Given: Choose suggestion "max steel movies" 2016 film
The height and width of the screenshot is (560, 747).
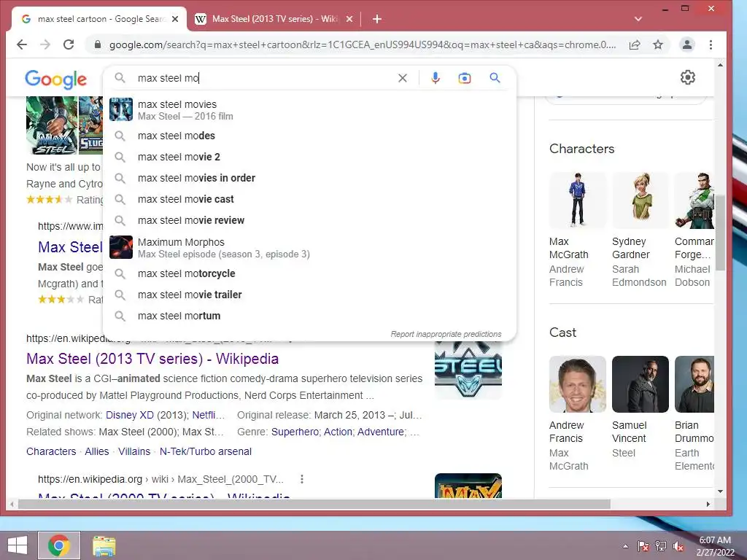Looking at the screenshot, I should coord(309,109).
